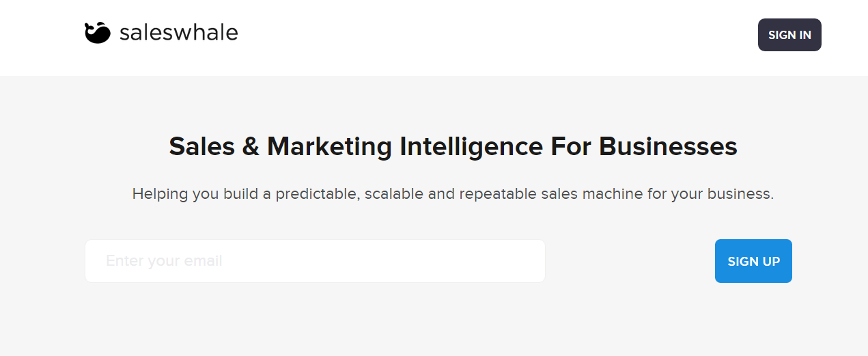
Task: Submit the email with SIGN UP
Action: 753,261
